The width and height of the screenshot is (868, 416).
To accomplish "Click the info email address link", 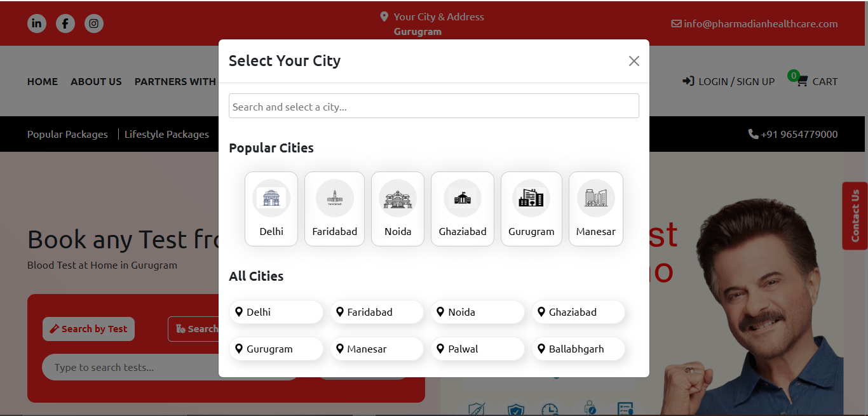I will point(755,23).
